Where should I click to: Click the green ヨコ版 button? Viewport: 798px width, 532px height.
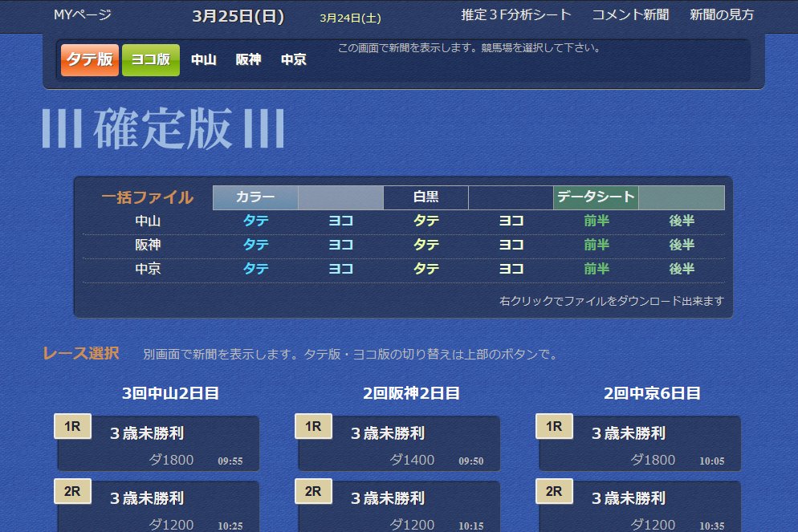pos(151,60)
